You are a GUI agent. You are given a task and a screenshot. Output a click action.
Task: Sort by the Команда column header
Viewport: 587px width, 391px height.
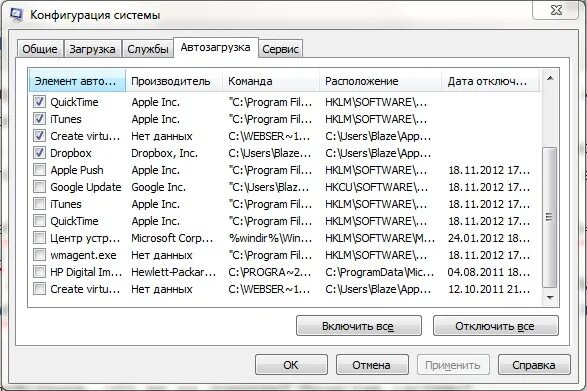pyautogui.click(x=271, y=81)
